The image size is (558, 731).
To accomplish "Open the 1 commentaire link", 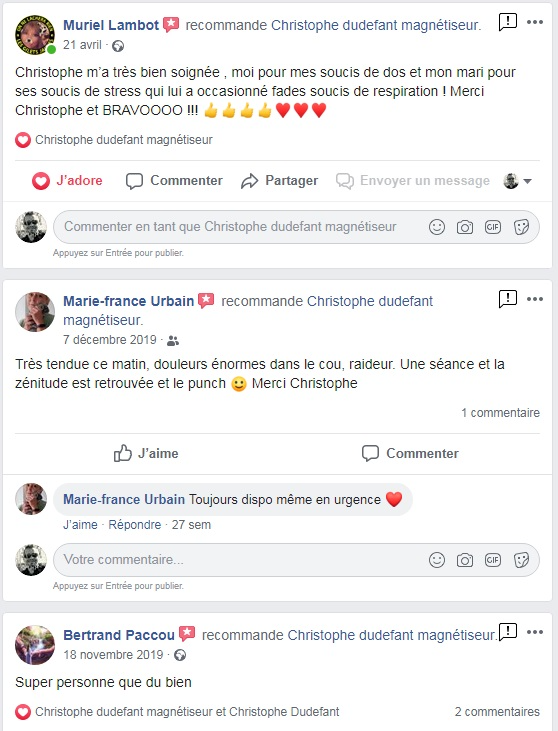I will [x=500, y=413].
